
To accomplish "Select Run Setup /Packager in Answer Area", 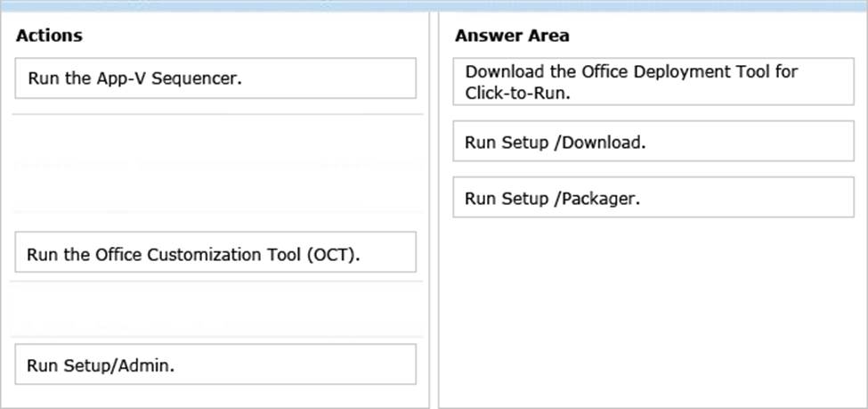I will coord(653,197).
